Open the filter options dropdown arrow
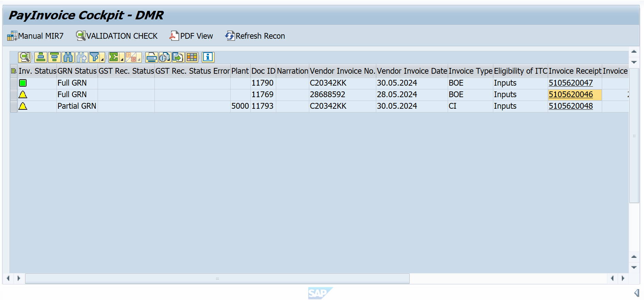Viewport: 644px width, 300px height. click(x=102, y=59)
